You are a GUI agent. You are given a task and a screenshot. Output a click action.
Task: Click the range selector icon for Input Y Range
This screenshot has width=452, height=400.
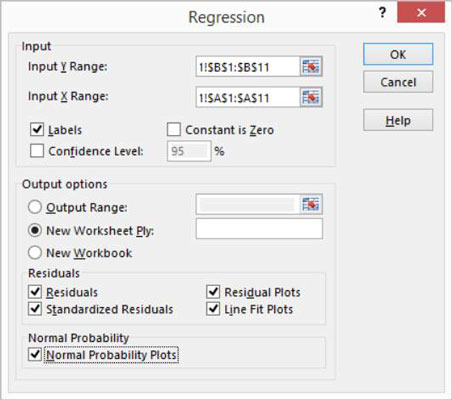[x=311, y=67]
